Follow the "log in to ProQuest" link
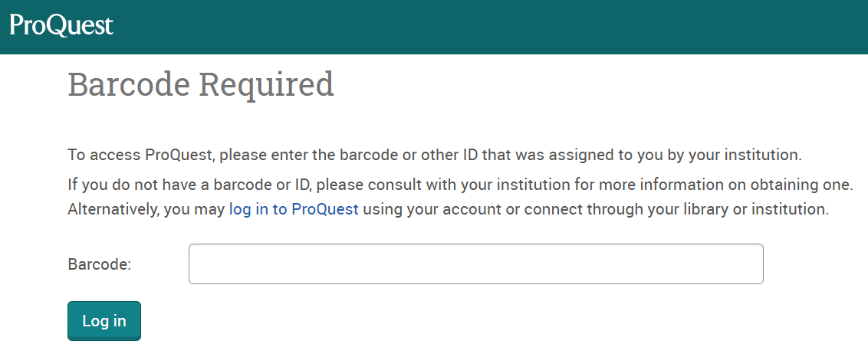This screenshot has height=357, width=868. click(294, 209)
